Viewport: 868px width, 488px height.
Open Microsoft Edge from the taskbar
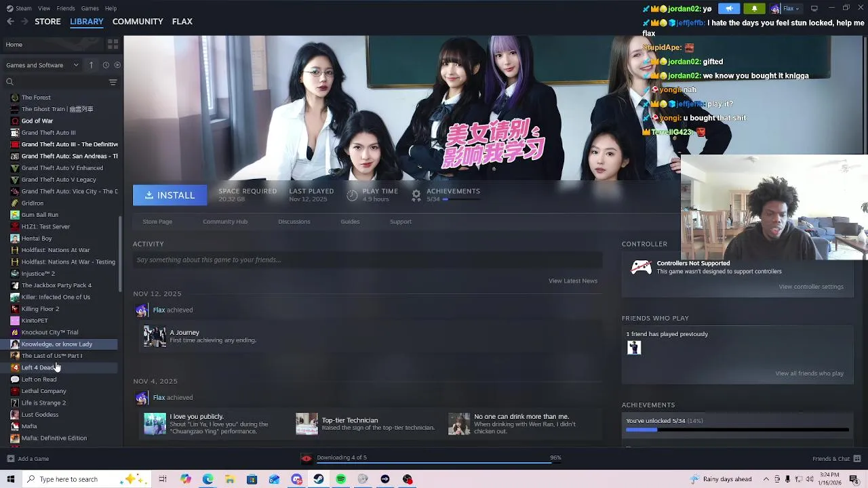tap(208, 479)
